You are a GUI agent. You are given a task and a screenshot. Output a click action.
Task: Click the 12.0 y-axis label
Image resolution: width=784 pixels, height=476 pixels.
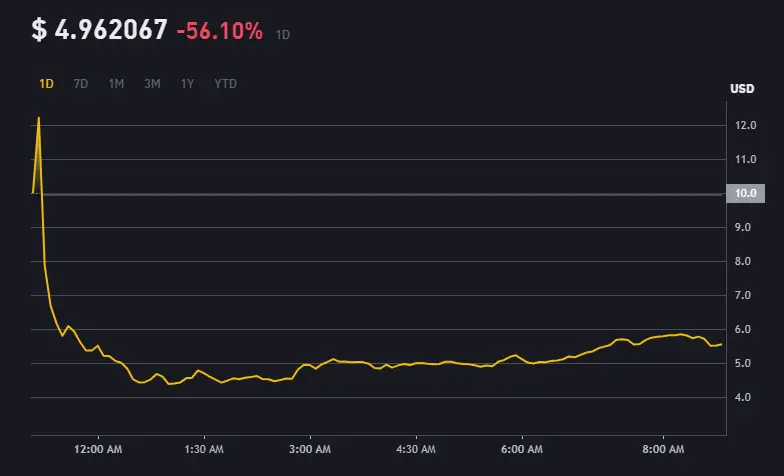coord(746,126)
